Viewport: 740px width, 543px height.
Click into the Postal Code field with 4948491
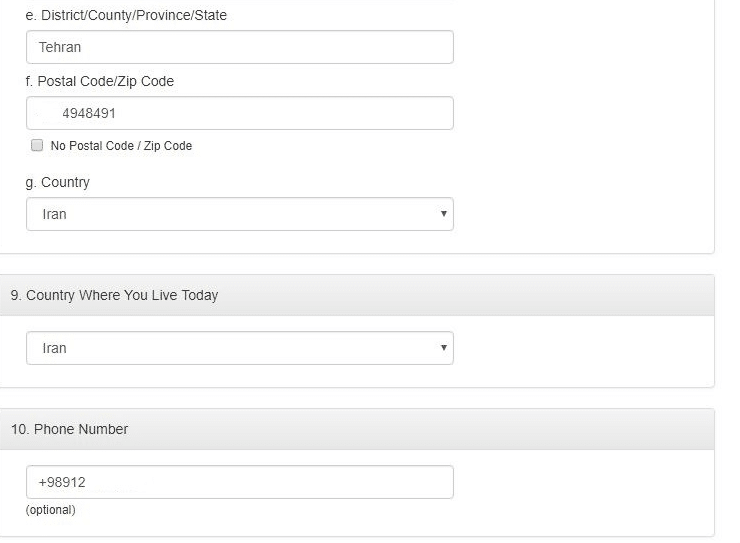pyautogui.click(x=240, y=113)
